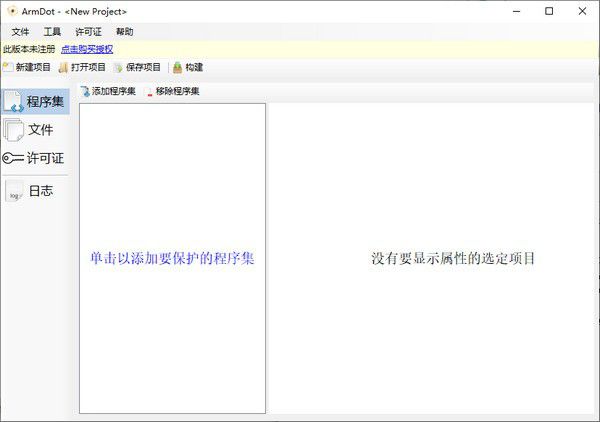Click the 移除程序集 red minus icon
Screen dimensions: 600x422
(150, 94)
